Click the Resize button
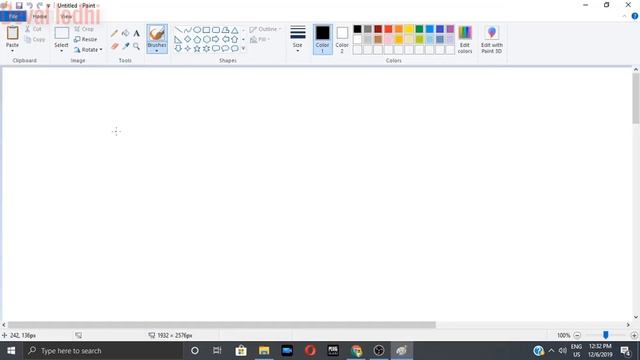640x360 pixels. [85, 40]
